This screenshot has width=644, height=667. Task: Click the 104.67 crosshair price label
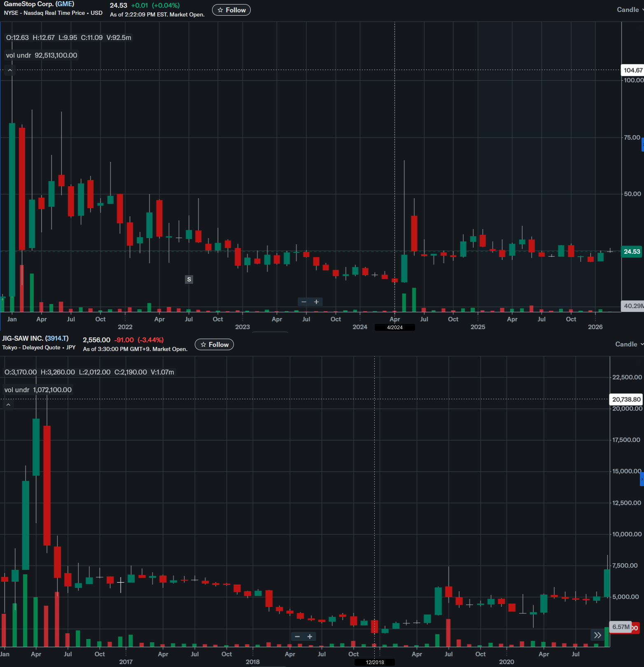point(632,70)
